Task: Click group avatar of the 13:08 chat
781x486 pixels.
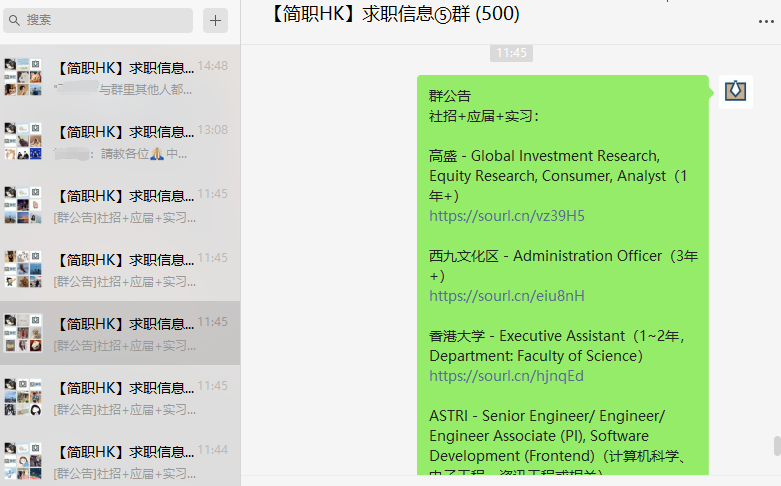Action: (x=23, y=141)
